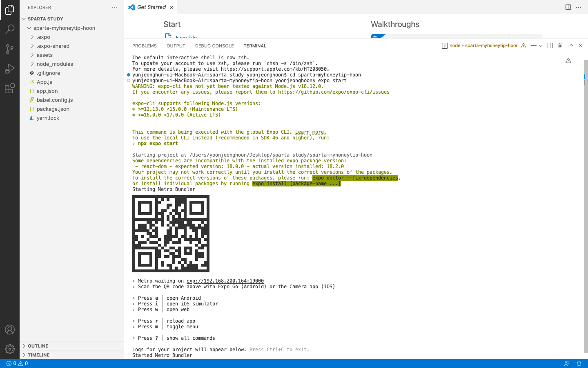Open the launch profile dropdown arrow
Image resolution: width=588 pixels, height=368 pixels.
pyautogui.click(x=541, y=46)
